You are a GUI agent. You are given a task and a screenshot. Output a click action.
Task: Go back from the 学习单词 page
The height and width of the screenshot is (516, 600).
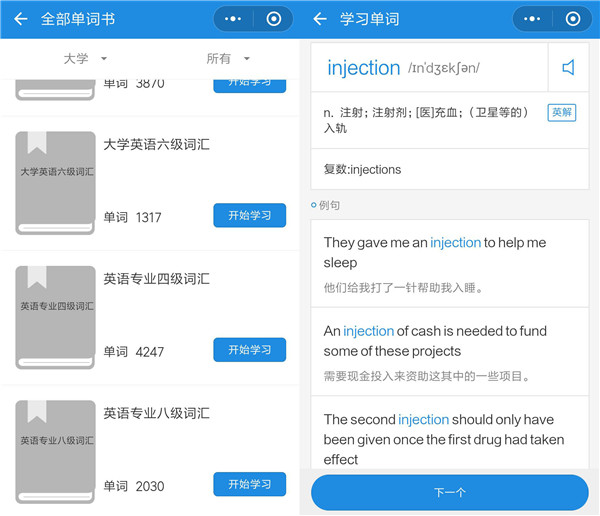click(320, 19)
